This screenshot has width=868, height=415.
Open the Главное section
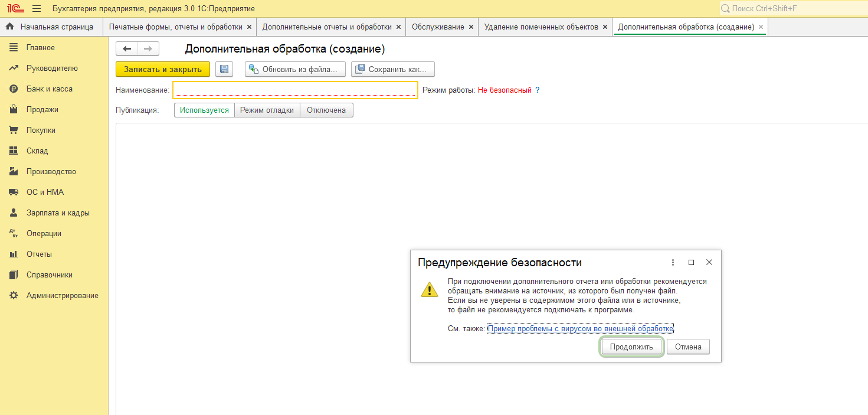pos(41,47)
